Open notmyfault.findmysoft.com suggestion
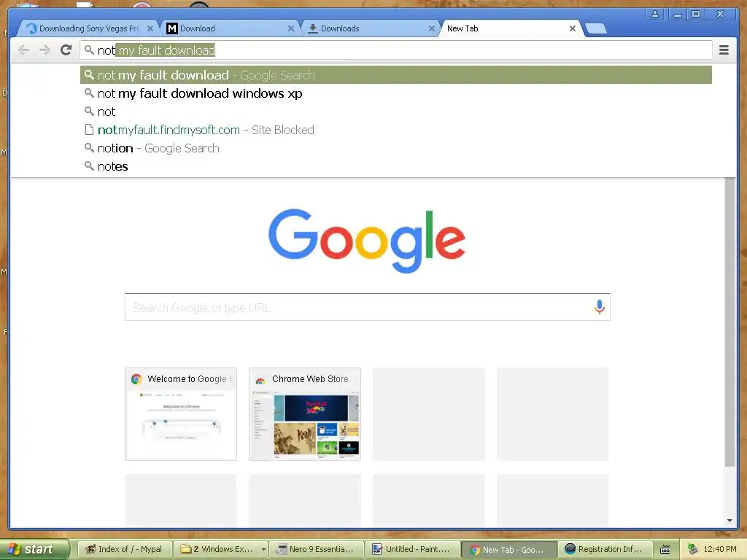 coord(396,130)
